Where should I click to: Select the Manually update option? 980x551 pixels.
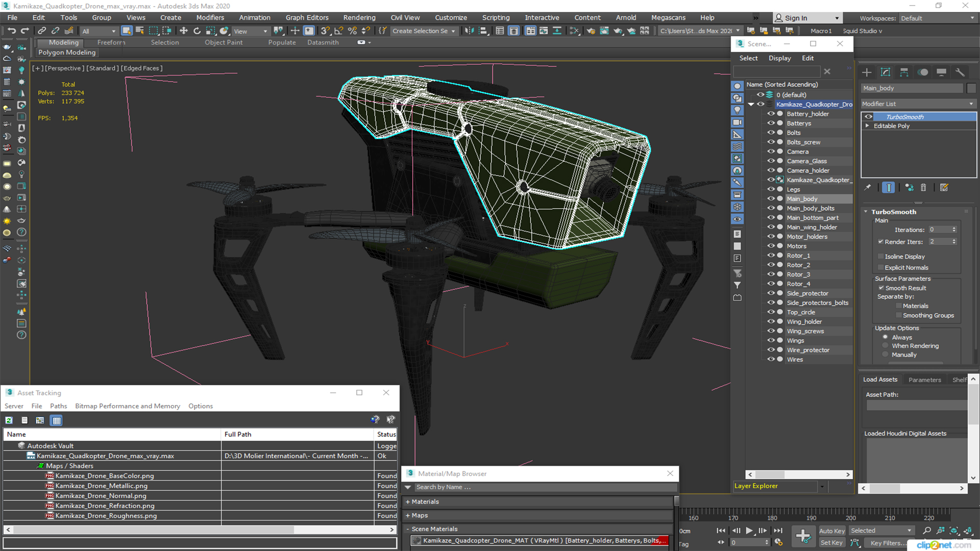885,355
